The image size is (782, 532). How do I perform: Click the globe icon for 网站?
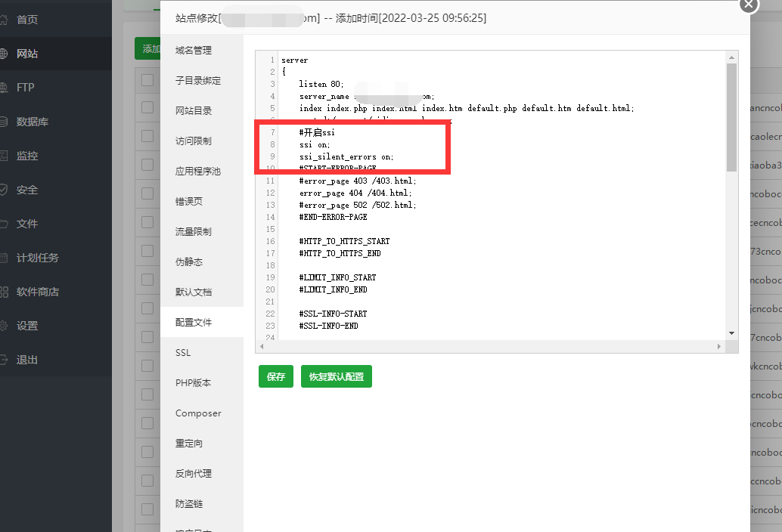coord(4,54)
